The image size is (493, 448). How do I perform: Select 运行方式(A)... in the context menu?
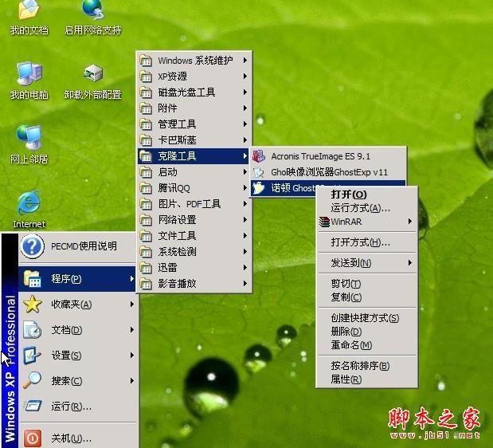(x=367, y=208)
